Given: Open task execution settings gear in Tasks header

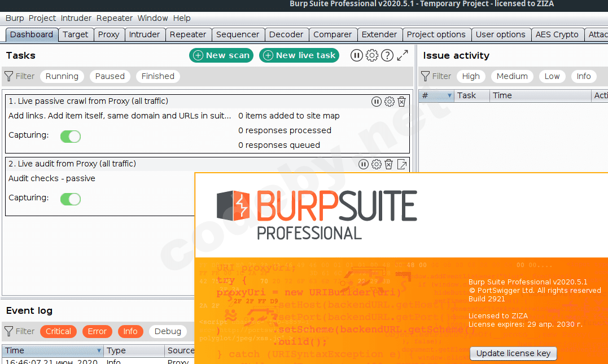Looking at the screenshot, I should [x=372, y=55].
